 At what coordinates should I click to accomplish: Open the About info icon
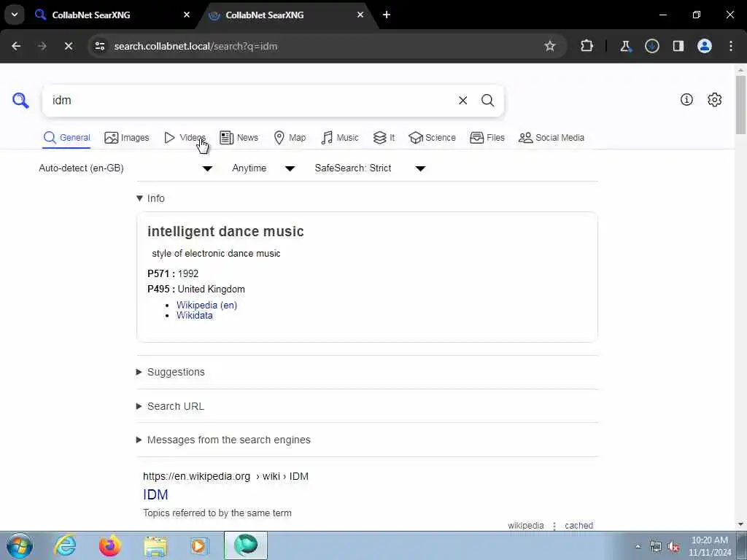[x=686, y=99]
